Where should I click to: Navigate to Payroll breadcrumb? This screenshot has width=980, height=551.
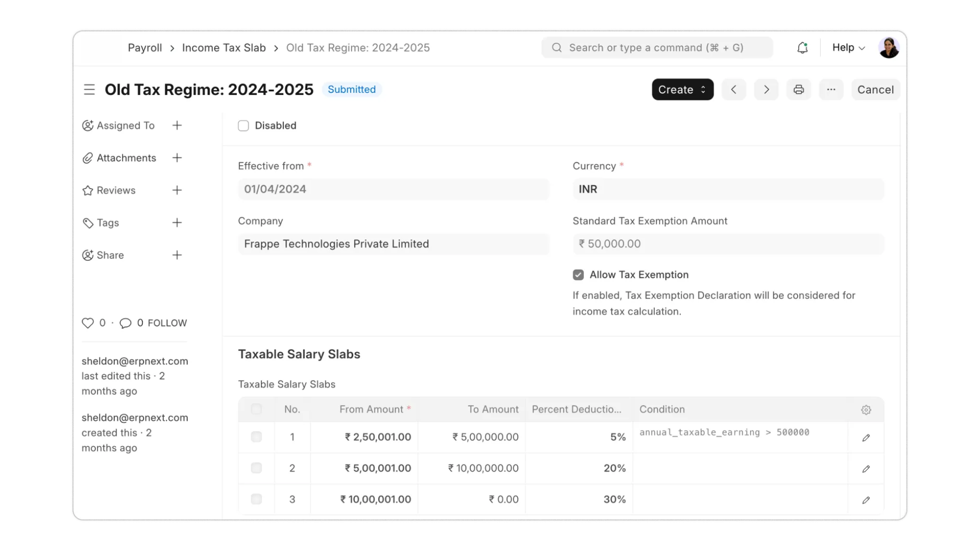pos(144,47)
